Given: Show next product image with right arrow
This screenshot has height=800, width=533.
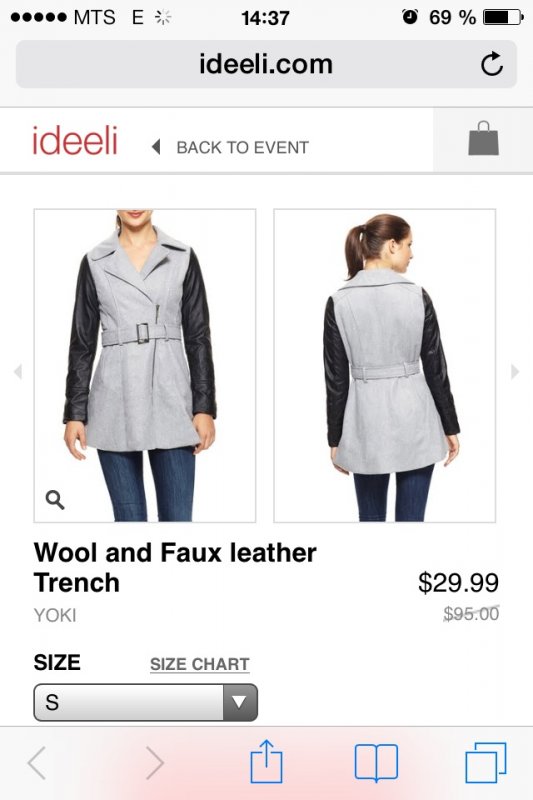Looking at the screenshot, I should point(515,371).
